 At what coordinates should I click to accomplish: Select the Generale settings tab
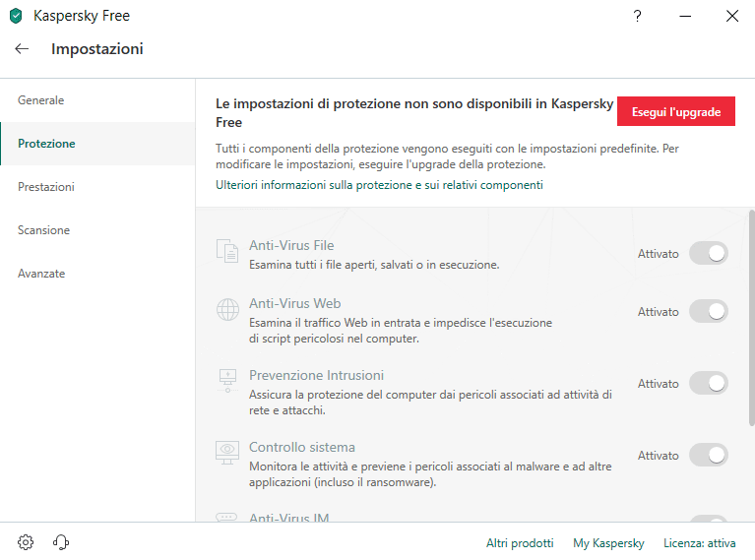(40, 100)
